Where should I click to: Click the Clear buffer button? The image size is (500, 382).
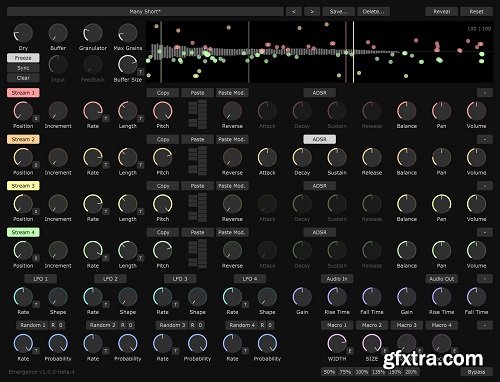[x=23, y=78]
